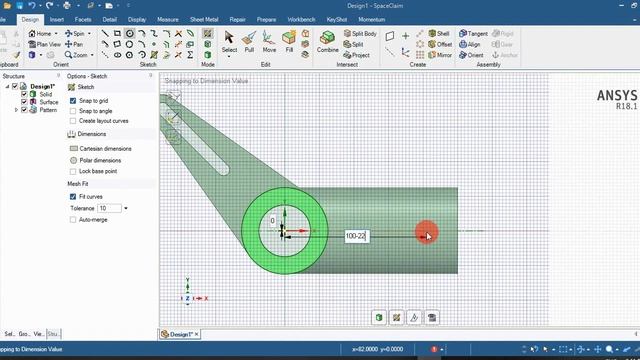Collapse the Design1 tree node
Image resolution: width=640 pixels, height=360 pixels.
7,87
